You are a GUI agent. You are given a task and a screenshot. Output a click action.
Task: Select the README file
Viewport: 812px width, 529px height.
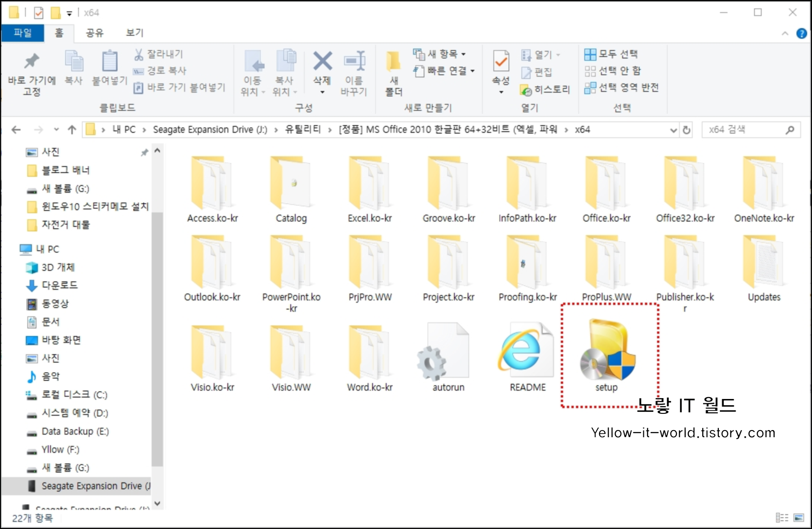[x=527, y=357]
